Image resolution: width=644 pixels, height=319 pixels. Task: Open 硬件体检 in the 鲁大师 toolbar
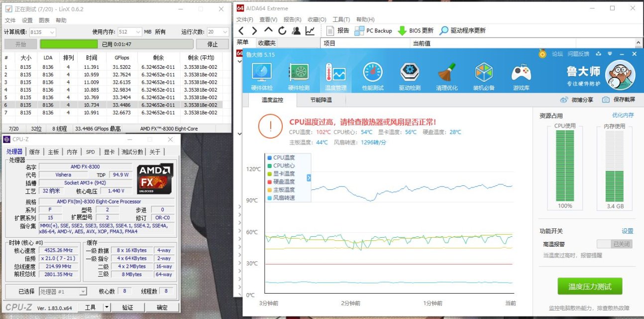[x=262, y=77]
